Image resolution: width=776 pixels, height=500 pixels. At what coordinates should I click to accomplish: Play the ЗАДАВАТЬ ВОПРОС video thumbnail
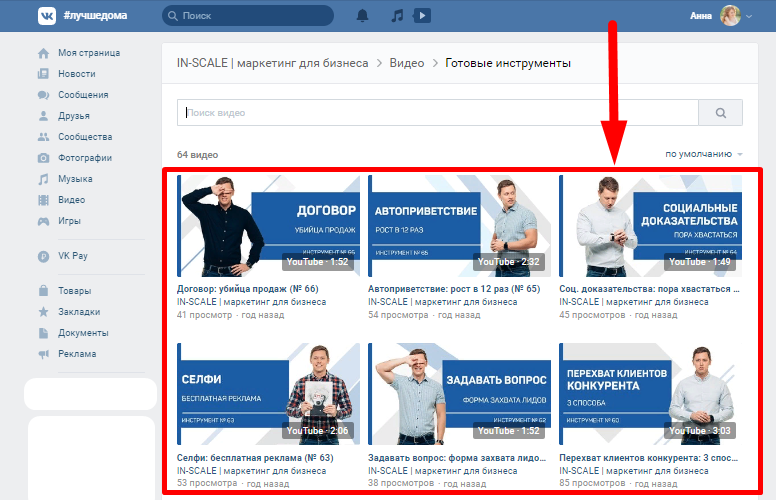click(x=459, y=394)
